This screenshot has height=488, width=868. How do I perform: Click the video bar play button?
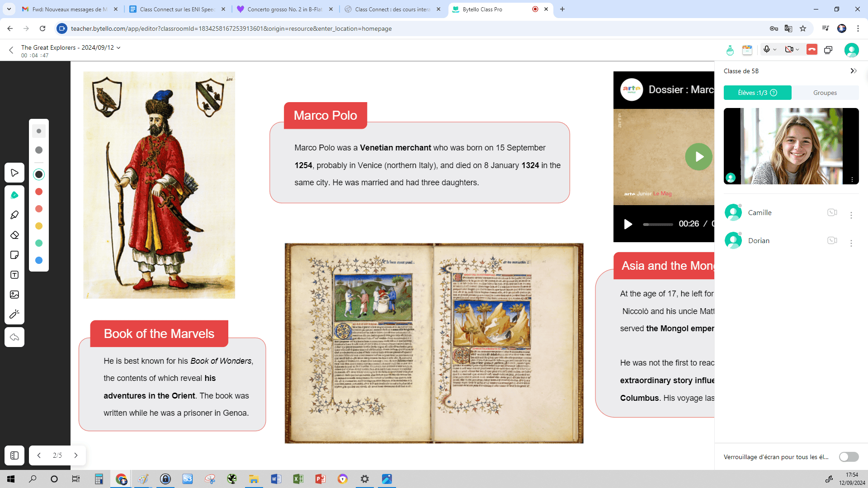coord(628,224)
